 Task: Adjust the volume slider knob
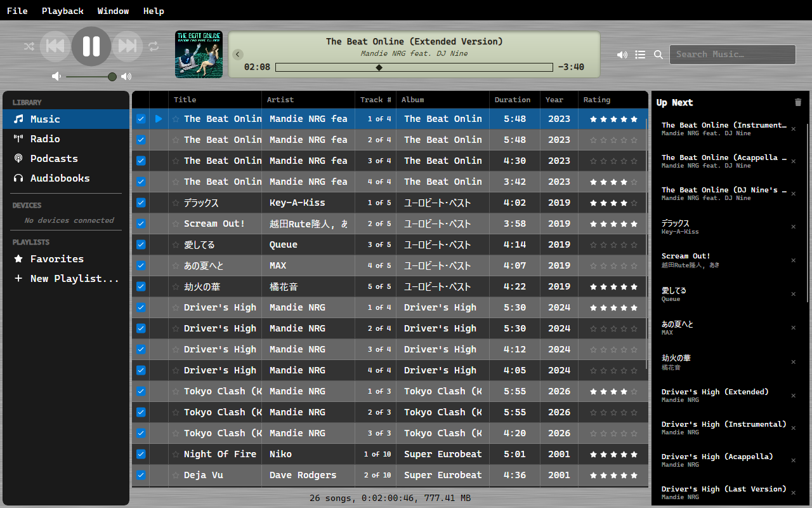[x=112, y=77]
